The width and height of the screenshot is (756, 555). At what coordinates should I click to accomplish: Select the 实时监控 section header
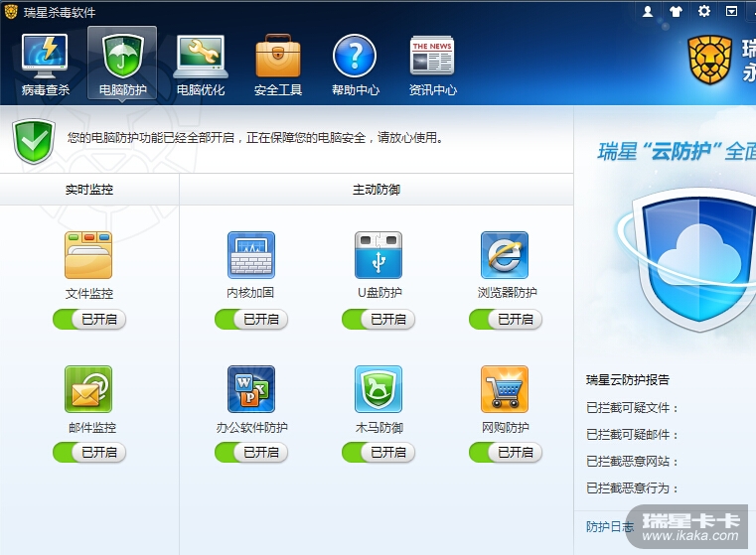click(89, 190)
